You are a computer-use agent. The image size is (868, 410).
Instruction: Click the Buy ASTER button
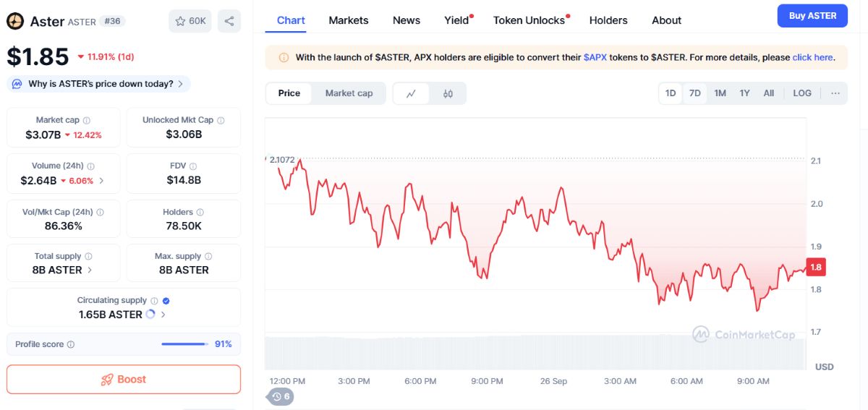[x=812, y=16]
